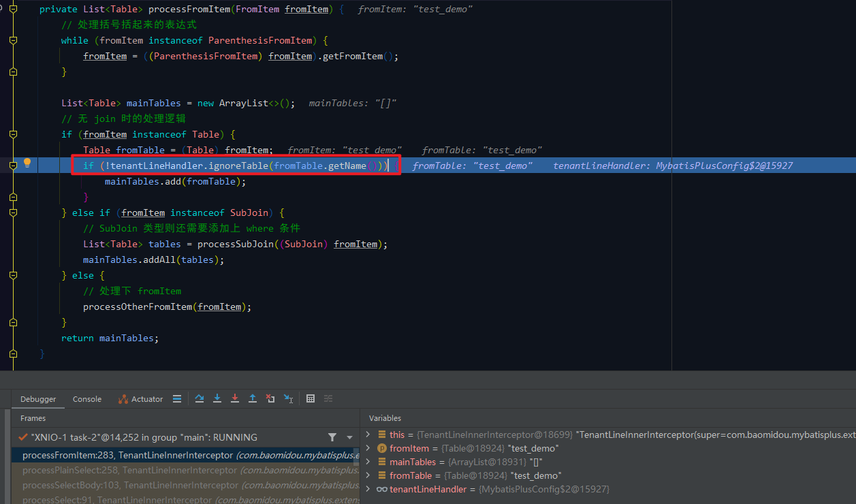Click processFromItem in the method signature
856x504 pixels.
click(189, 9)
